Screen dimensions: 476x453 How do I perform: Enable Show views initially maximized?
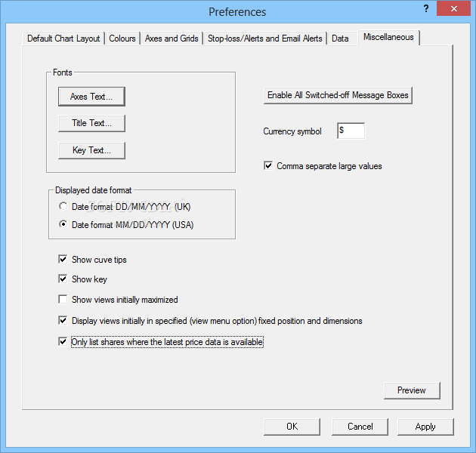[x=63, y=300]
